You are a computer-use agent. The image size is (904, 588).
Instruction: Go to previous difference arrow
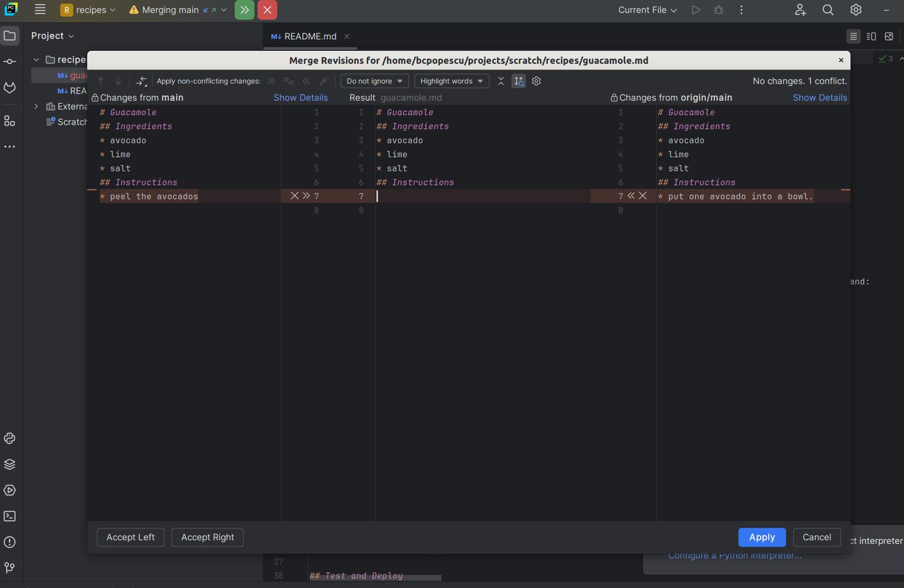point(101,81)
